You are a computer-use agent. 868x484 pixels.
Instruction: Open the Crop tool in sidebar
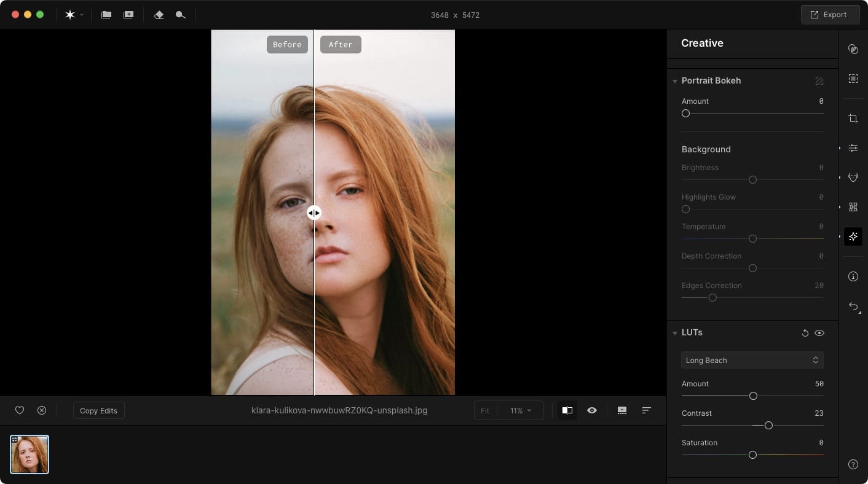(x=853, y=119)
